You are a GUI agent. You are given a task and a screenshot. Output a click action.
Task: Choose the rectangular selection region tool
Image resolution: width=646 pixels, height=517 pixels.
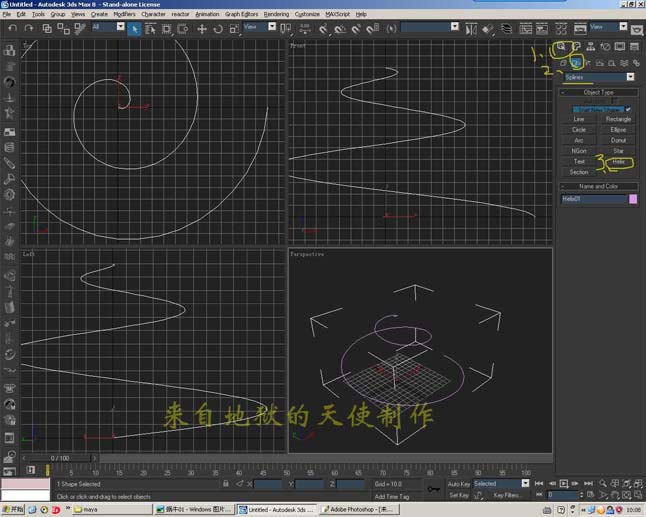[x=166, y=29]
